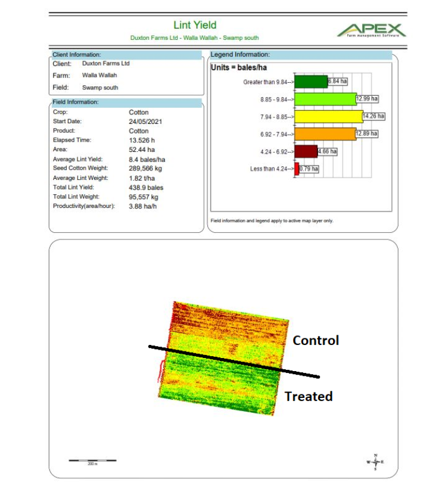This screenshot has width=448, height=495.
Task: Click the orange 6.92 - 7.94 bar
Action: 325,134
